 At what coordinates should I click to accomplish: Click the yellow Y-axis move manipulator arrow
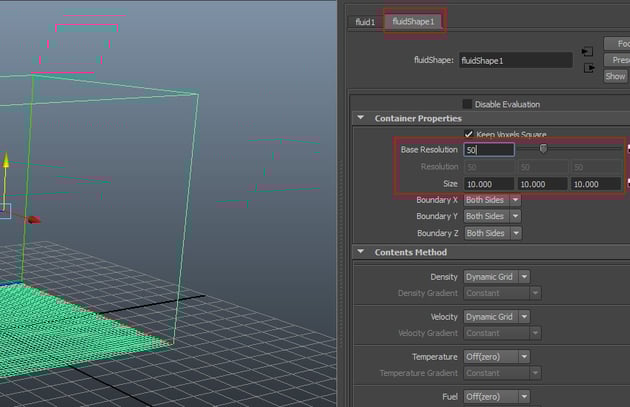click(5, 160)
